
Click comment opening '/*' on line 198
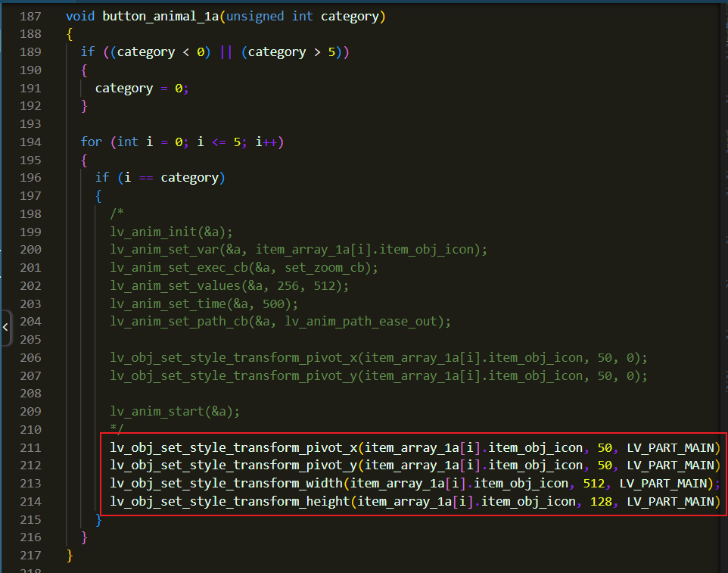[117, 213]
